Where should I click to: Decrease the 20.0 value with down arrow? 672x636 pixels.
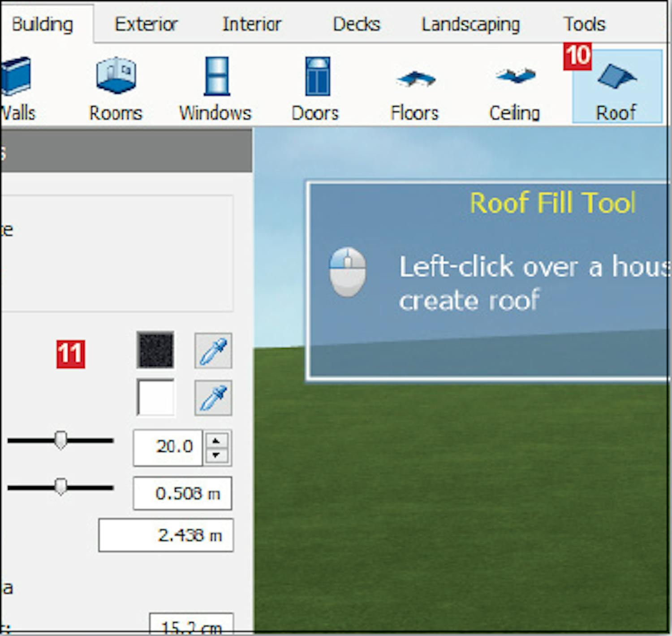(216, 455)
